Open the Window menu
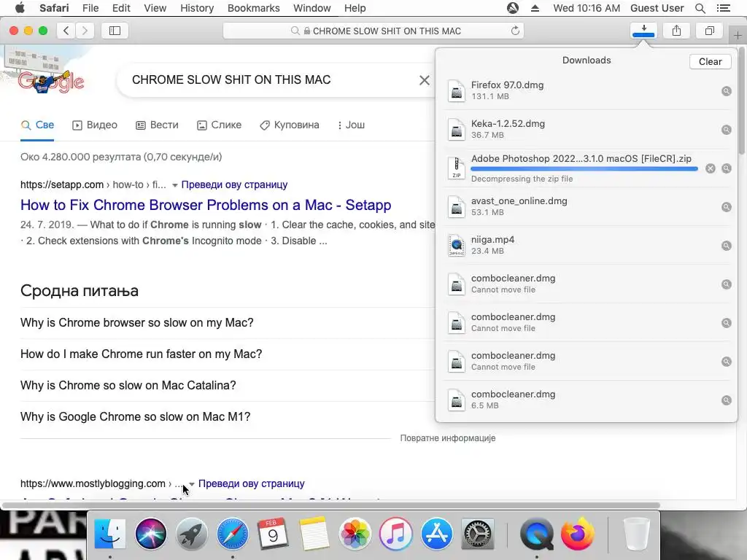 pyautogui.click(x=312, y=8)
